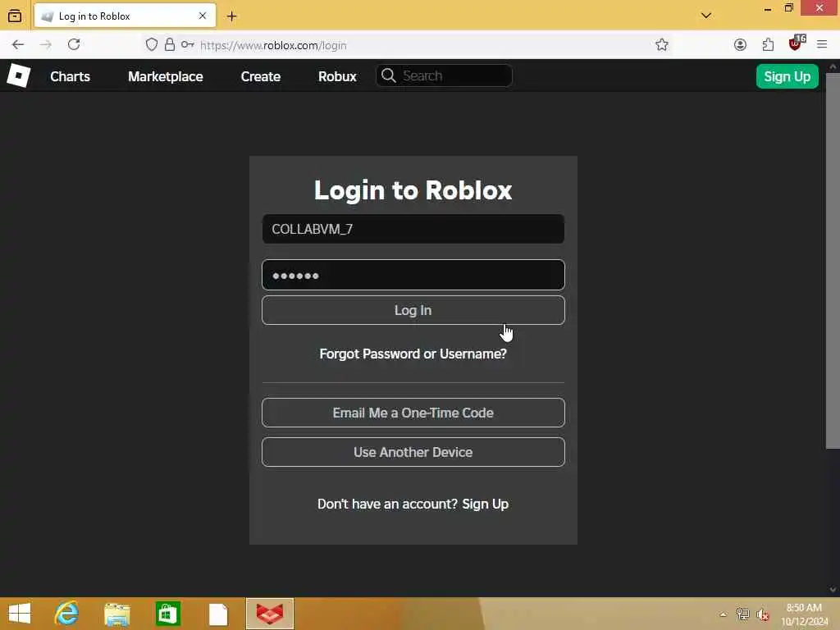Show hidden tray icons arrow
The height and width of the screenshot is (630, 840).
(724, 614)
